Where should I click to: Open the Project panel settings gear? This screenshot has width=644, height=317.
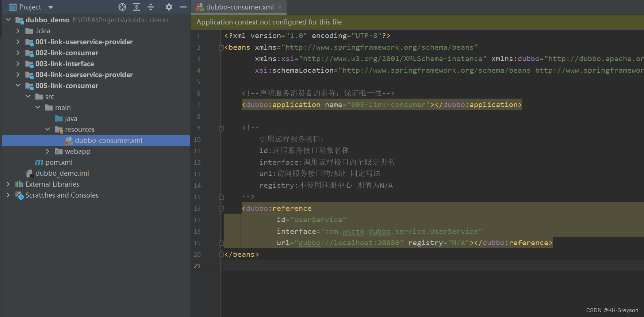pyautogui.click(x=169, y=7)
